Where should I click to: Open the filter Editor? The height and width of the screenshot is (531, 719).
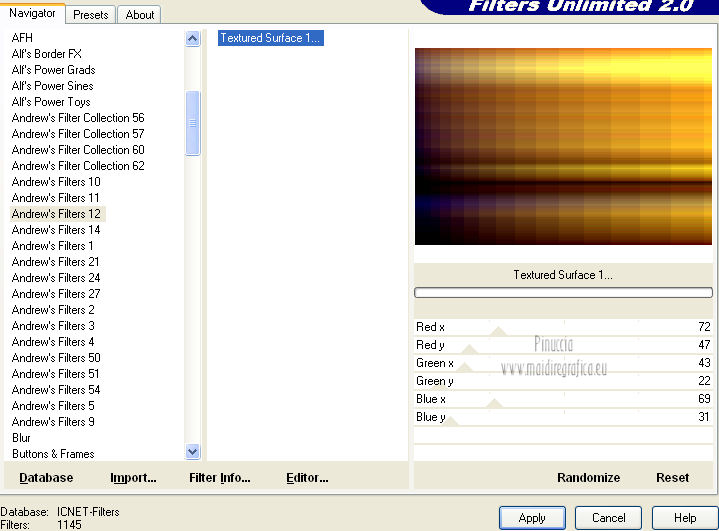pos(307,478)
